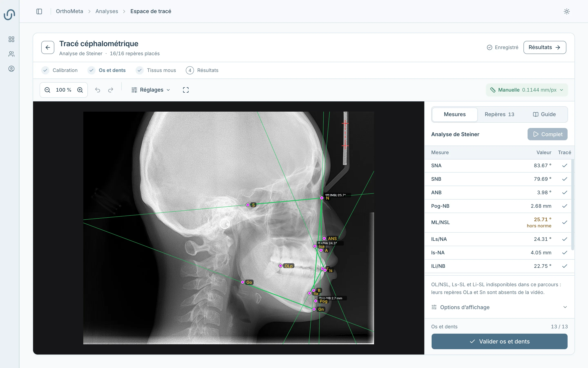
Task: Open the Réglages dropdown
Action: click(x=151, y=90)
